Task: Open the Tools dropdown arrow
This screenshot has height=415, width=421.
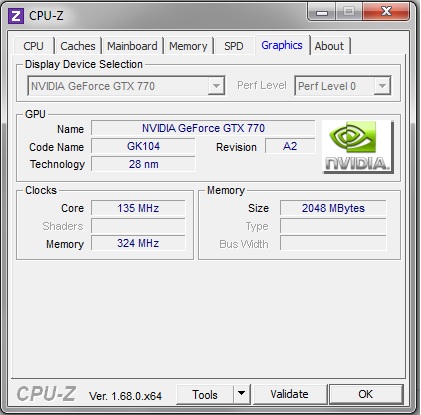Action: [x=242, y=394]
